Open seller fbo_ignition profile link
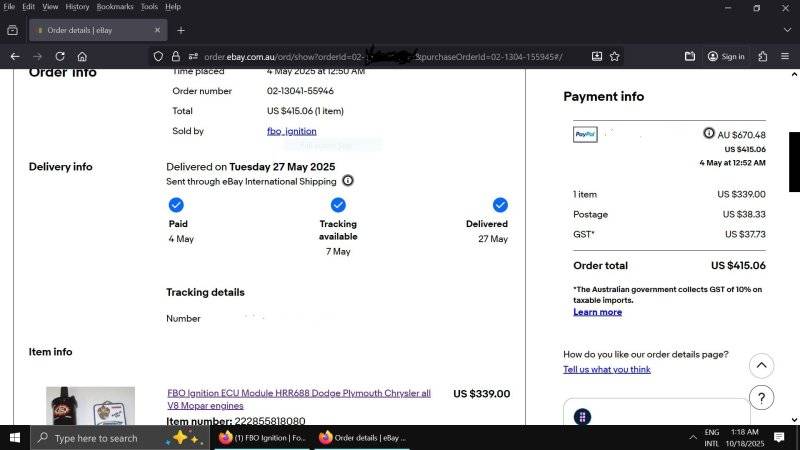 click(291, 131)
